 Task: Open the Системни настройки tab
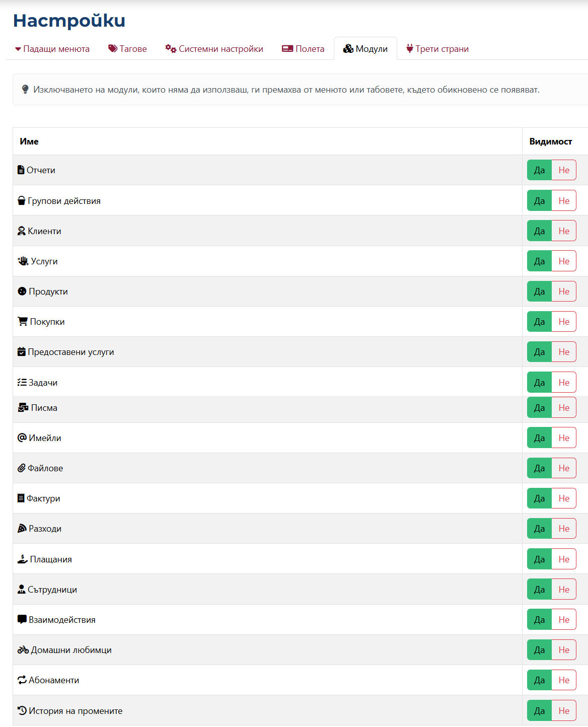214,49
